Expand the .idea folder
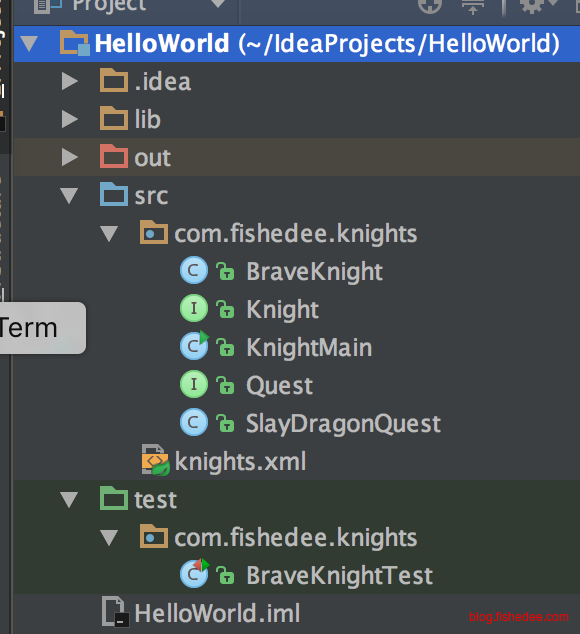 [70, 81]
